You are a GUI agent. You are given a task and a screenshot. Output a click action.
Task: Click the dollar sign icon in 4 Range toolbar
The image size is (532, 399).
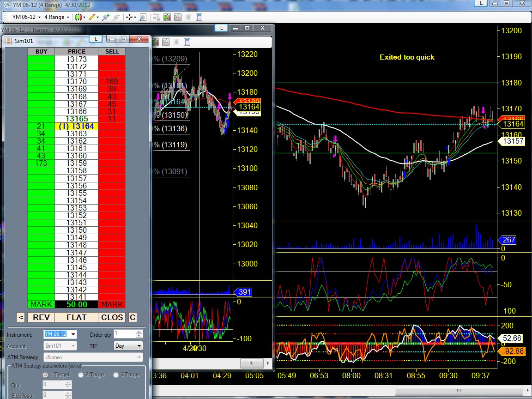click(x=188, y=17)
